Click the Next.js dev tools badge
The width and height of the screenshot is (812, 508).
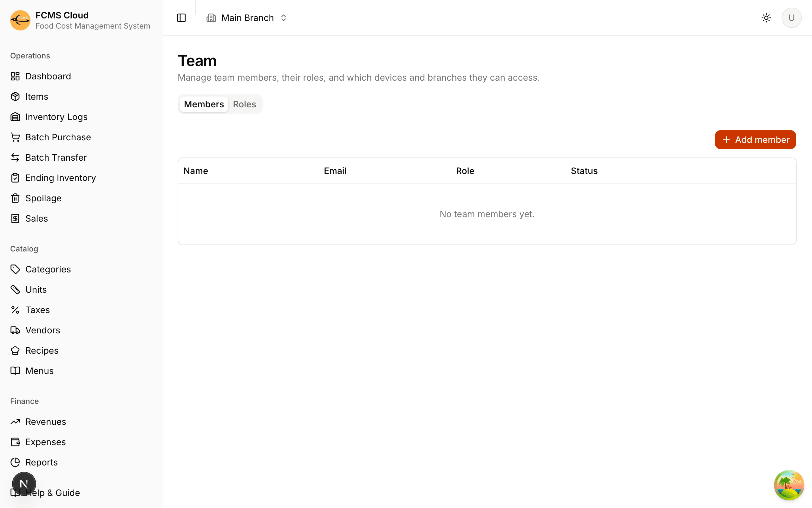(24, 484)
